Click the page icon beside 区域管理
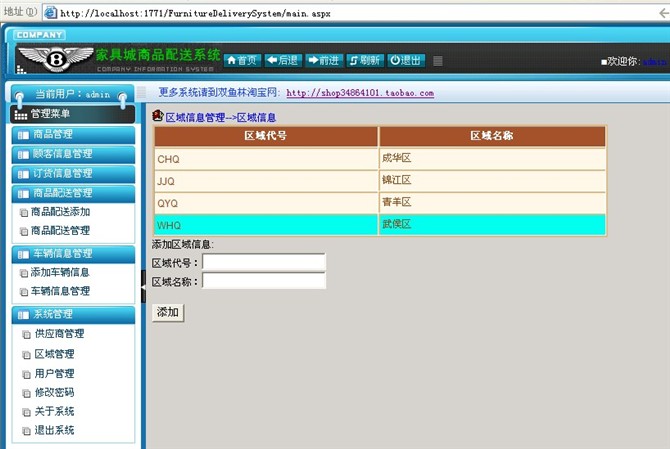 (x=26, y=355)
